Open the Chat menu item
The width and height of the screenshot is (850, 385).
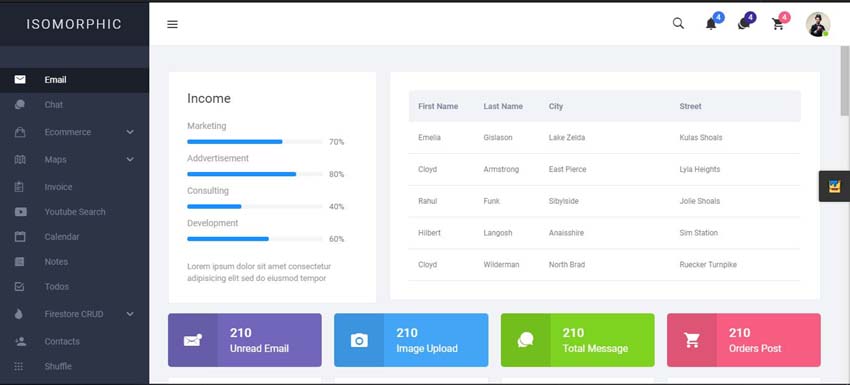74,105
